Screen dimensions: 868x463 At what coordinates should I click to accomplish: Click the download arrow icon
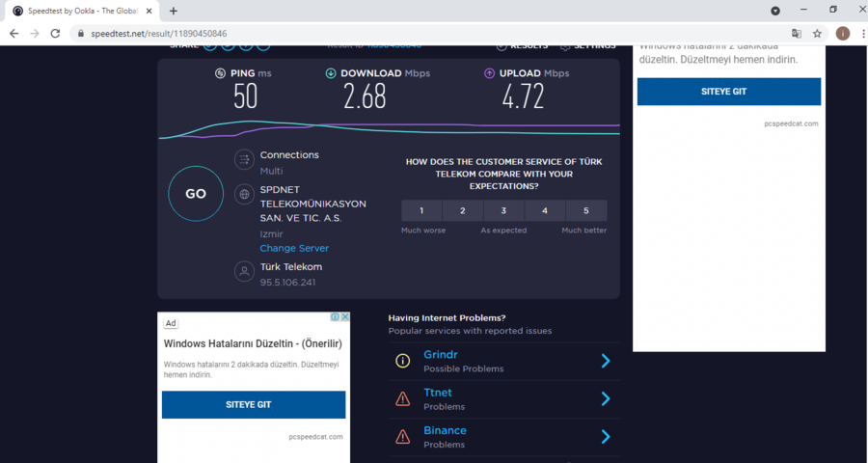331,73
